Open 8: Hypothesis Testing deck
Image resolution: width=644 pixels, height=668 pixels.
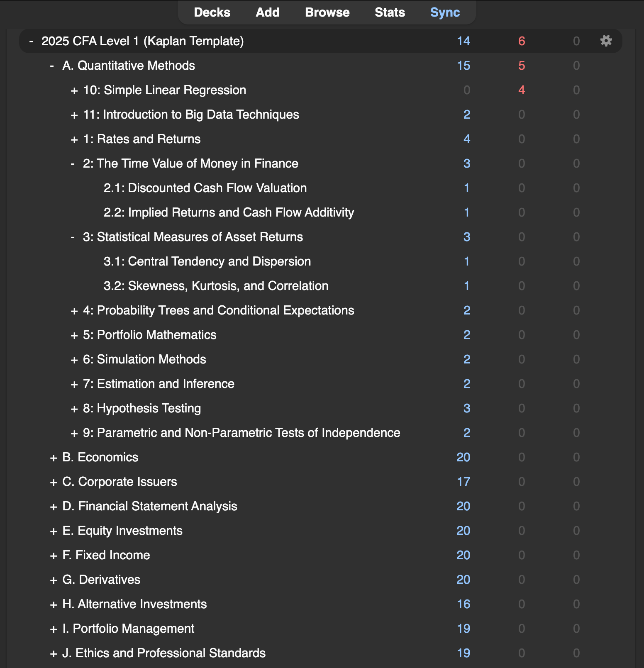142,408
